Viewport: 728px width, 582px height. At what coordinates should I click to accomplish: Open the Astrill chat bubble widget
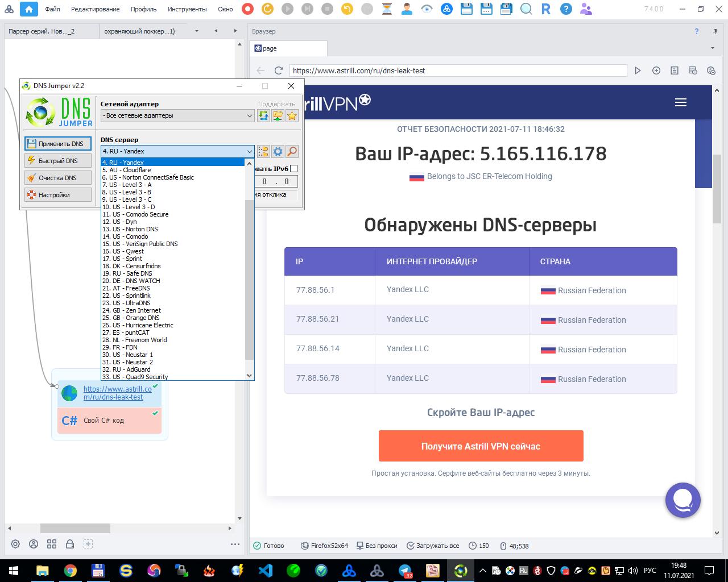[x=683, y=500]
